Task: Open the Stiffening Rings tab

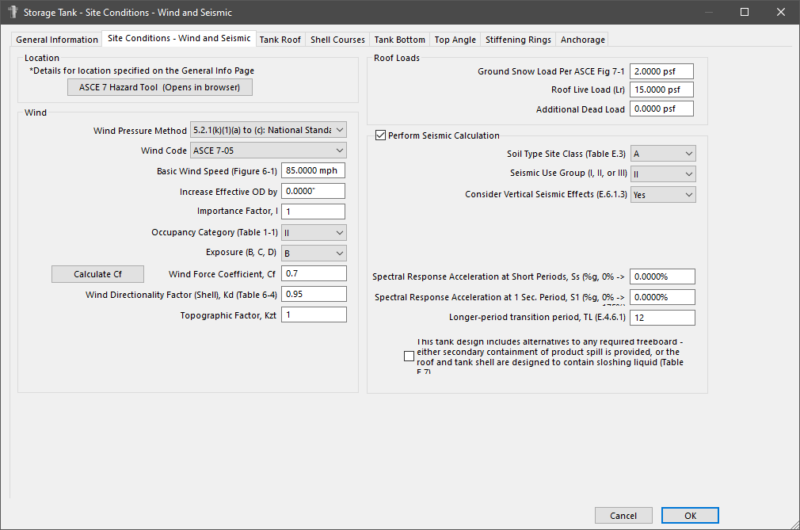Action: (516, 40)
